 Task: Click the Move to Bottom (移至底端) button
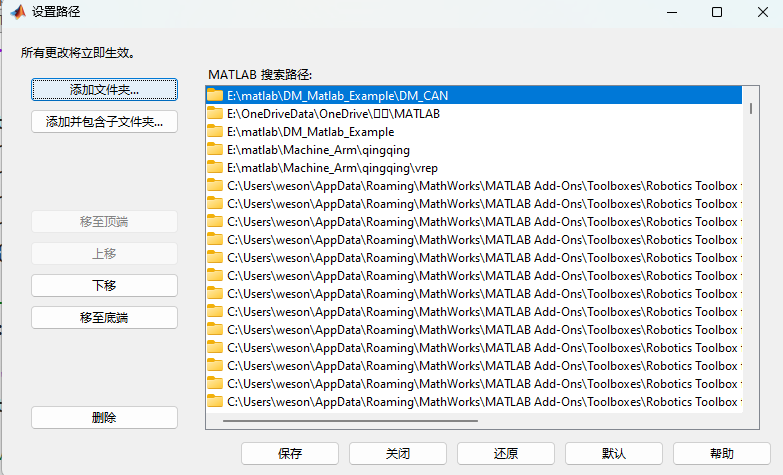(104, 318)
